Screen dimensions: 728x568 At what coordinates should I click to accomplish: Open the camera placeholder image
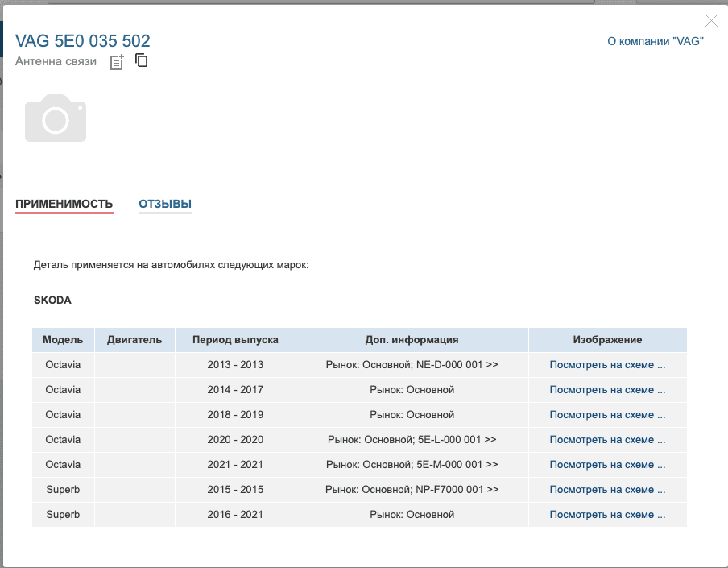point(56,118)
